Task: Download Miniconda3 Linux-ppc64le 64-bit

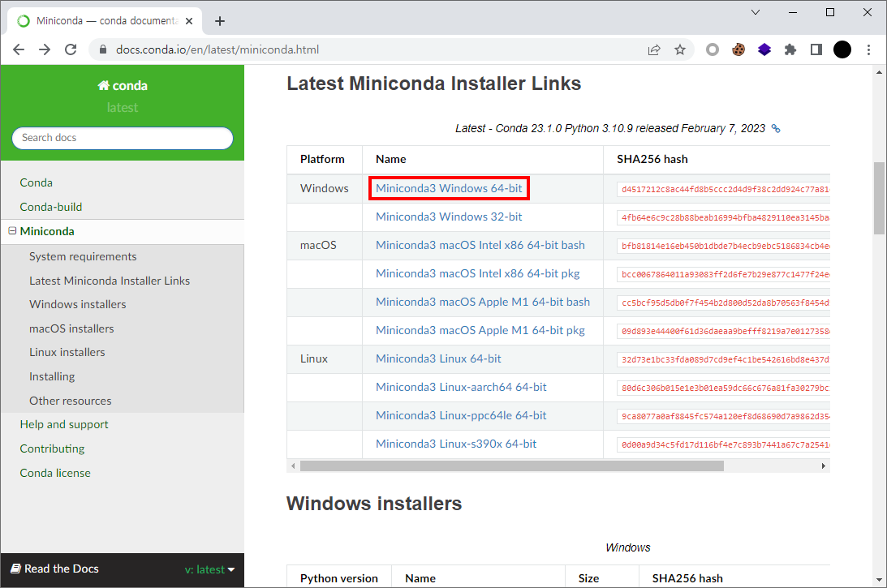Action: coord(461,415)
